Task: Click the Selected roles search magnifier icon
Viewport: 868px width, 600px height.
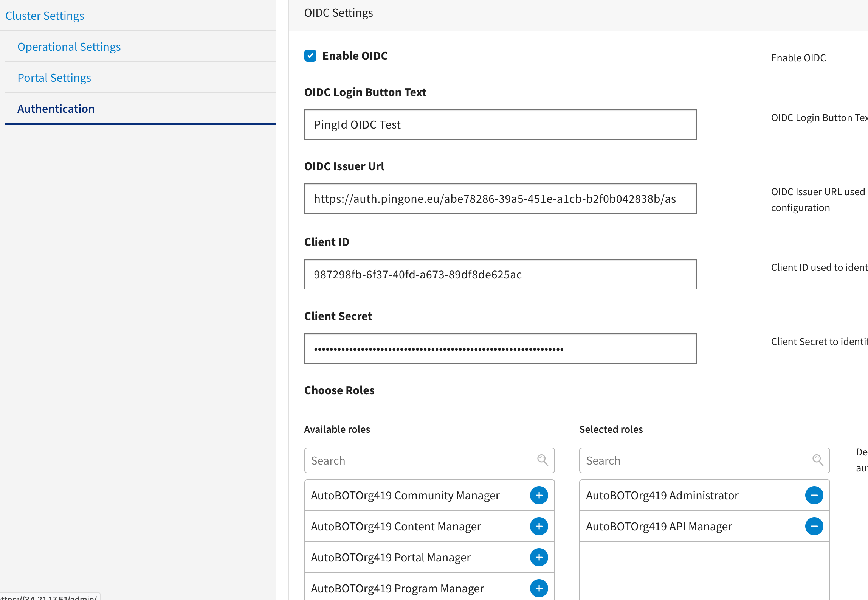Action: pos(818,460)
